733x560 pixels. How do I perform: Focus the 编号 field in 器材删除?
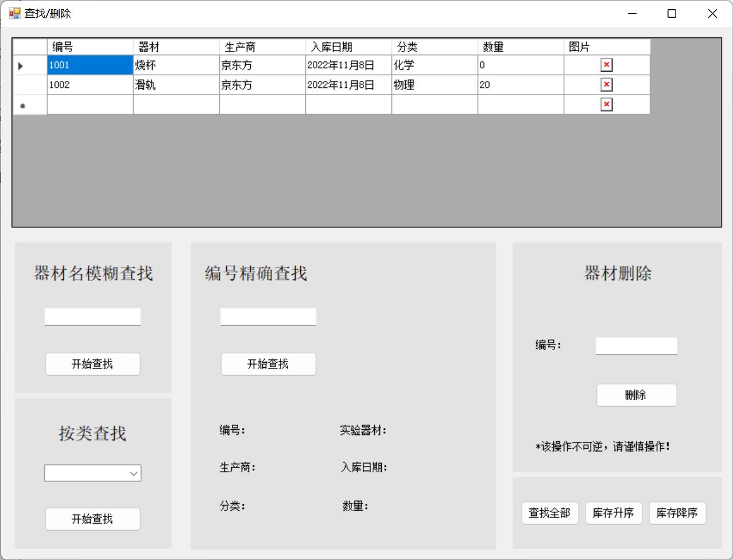(636, 346)
